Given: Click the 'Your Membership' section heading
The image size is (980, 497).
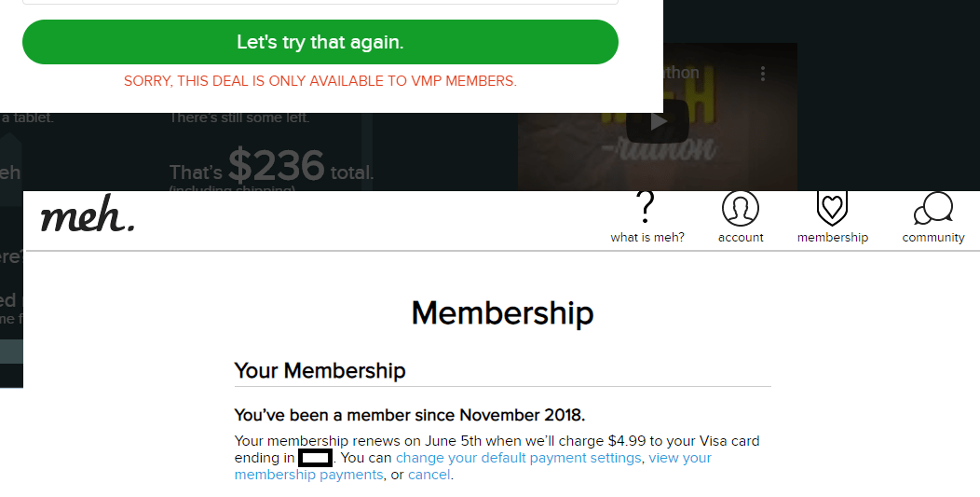Looking at the screenshot, I should point(320,370).
